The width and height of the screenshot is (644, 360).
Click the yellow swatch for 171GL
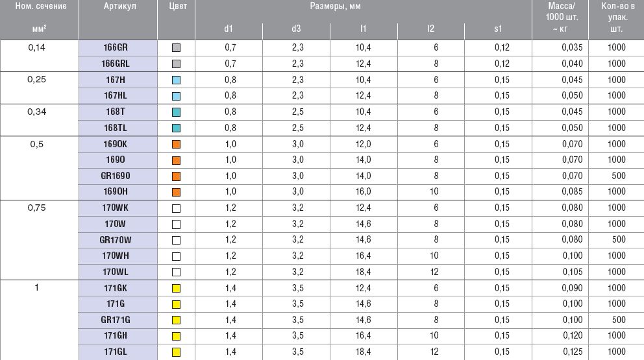[x=176, y=352]
